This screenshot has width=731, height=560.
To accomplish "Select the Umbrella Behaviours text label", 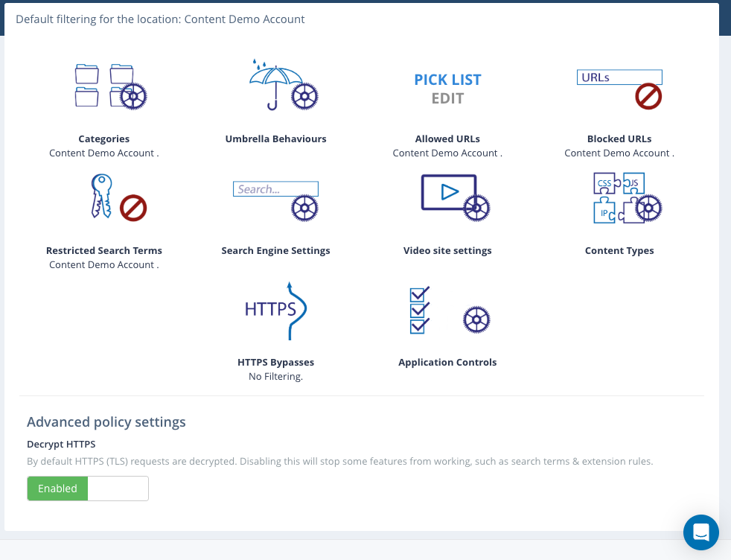I will point(275,139).
